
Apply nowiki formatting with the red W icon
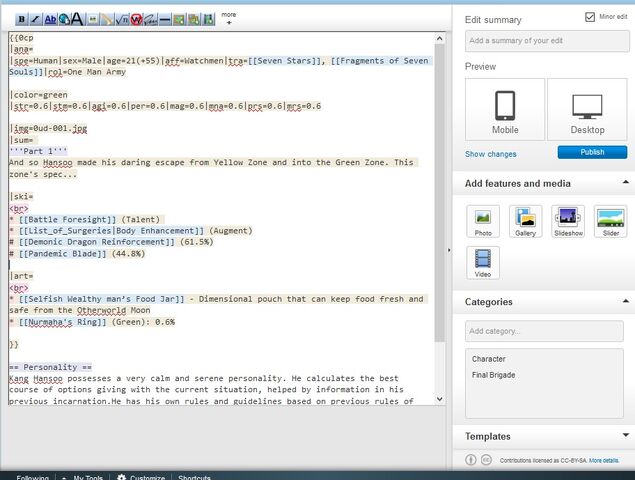[136, 19]
